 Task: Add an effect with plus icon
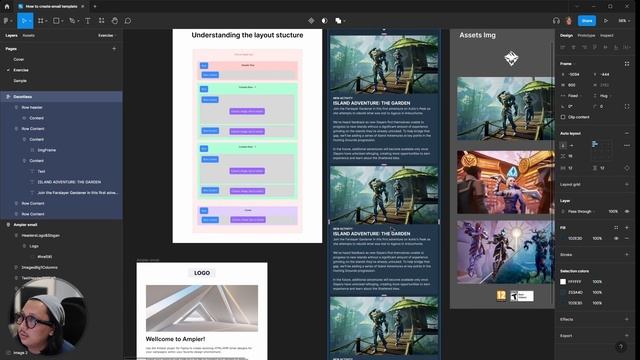627,320
